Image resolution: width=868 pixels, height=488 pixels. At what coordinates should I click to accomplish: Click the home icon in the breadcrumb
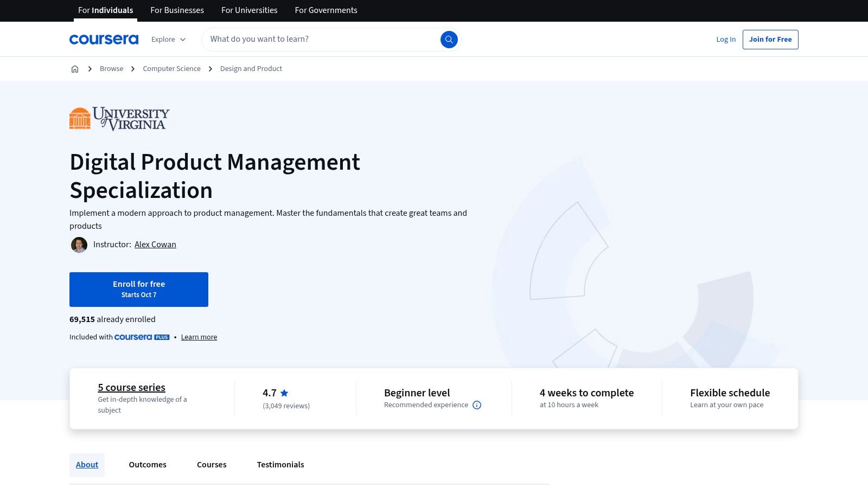click(75, 68)
